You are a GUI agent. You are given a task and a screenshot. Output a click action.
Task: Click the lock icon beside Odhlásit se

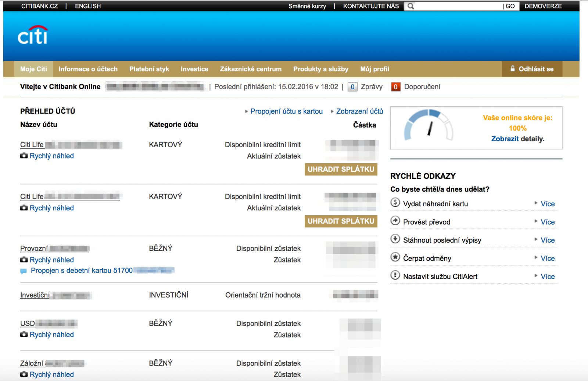click(513, 68)
